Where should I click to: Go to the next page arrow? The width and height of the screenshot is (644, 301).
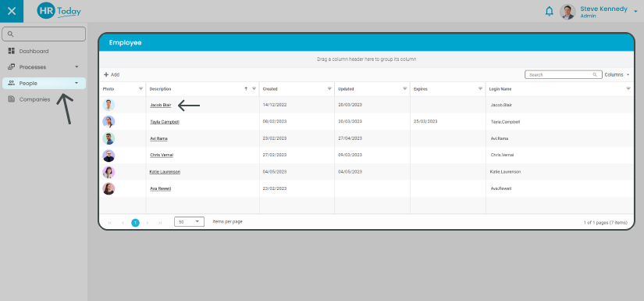pyautogui.click(x=148, y=223)
